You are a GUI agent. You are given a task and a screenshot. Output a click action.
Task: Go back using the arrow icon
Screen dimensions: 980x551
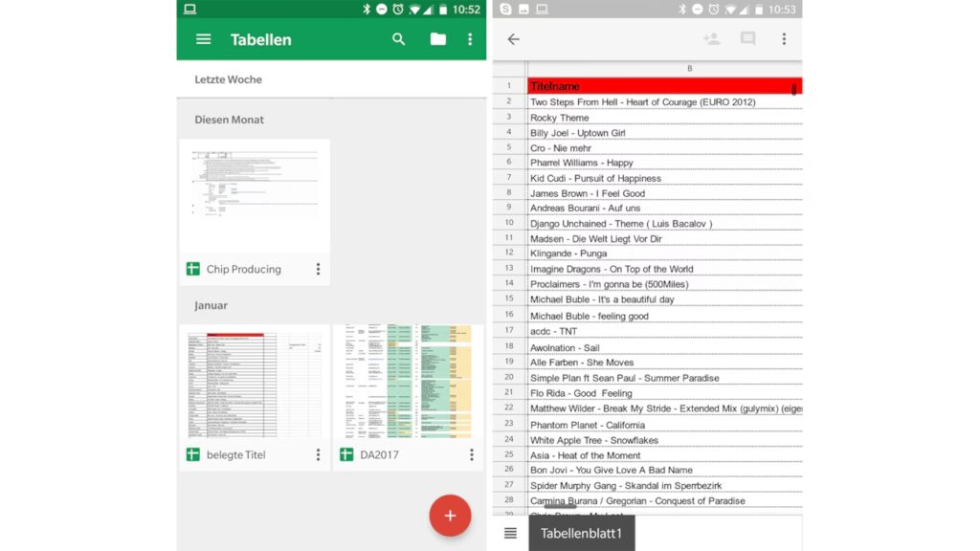click(514, 39)
